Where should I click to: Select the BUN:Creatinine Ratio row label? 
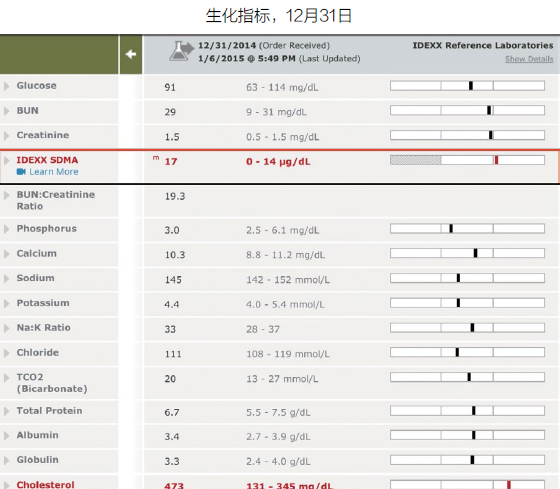pos(56,200)
